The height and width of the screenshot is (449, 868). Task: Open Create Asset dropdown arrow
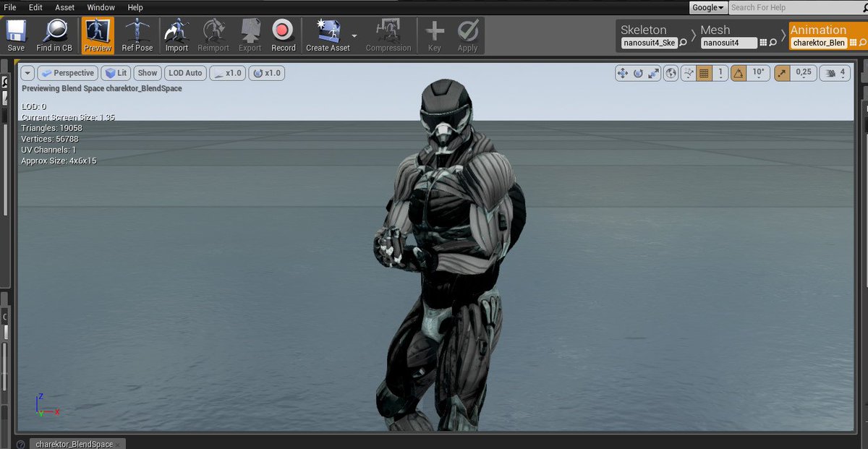354,35
